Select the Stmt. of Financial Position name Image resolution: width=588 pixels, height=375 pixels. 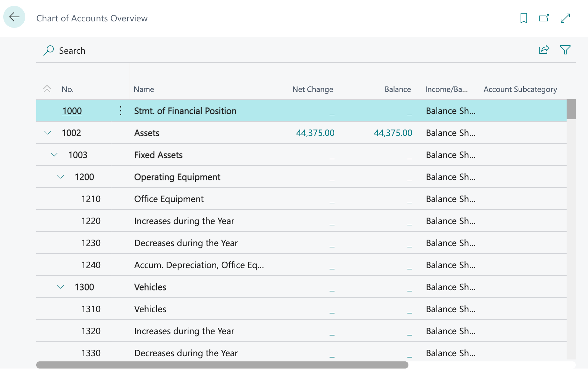(185, 111)
